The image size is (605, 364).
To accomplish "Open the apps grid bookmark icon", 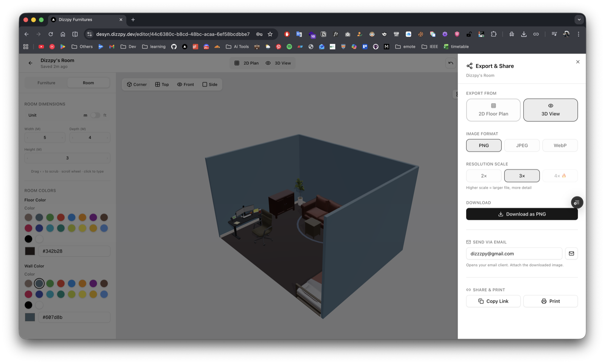I will coord(26,46).
